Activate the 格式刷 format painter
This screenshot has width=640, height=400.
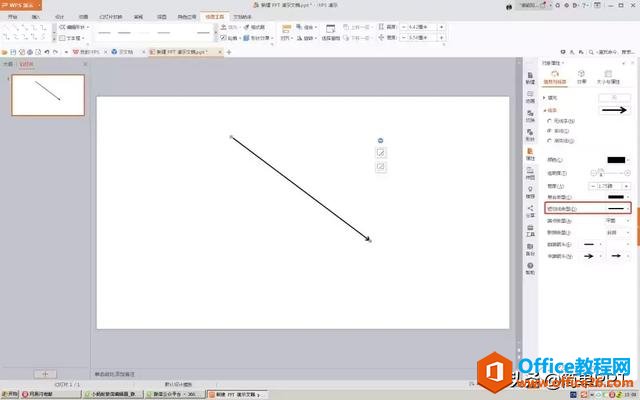254,27
